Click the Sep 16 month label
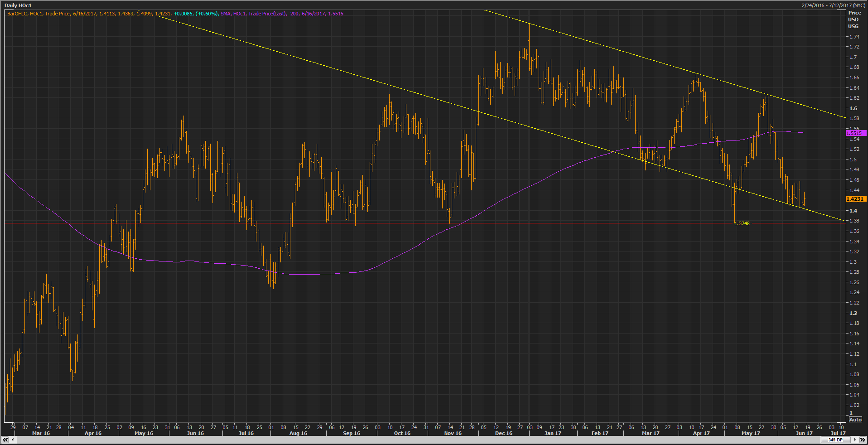This screenshot has width=868, height=445. 351,433
